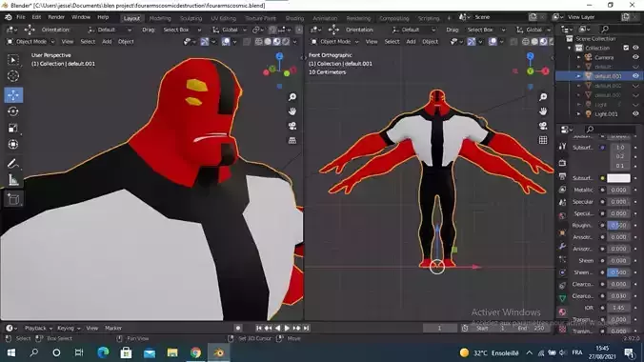Open Orientation Default dropdown in left header
The width and height of the screenshot is (644, 362).
tap(110, 30)
